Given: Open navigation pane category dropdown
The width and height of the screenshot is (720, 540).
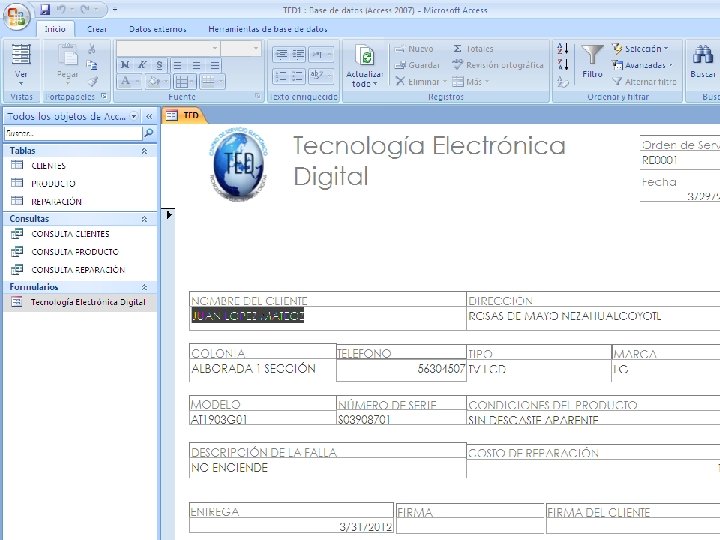Looking at the screenshot, I should click(x=134, y=116).
